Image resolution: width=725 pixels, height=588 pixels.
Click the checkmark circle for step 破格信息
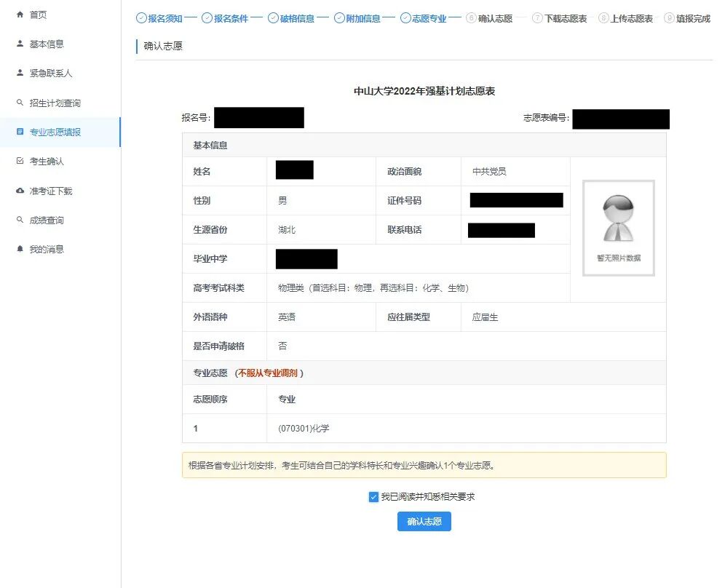click(x=273, y=18)
